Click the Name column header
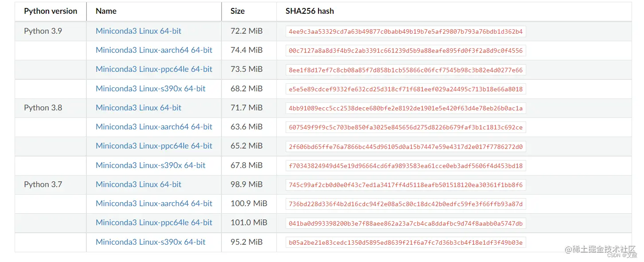Image resolution: width=644 pixels, height=262 pixels. (x=106, y=11)
